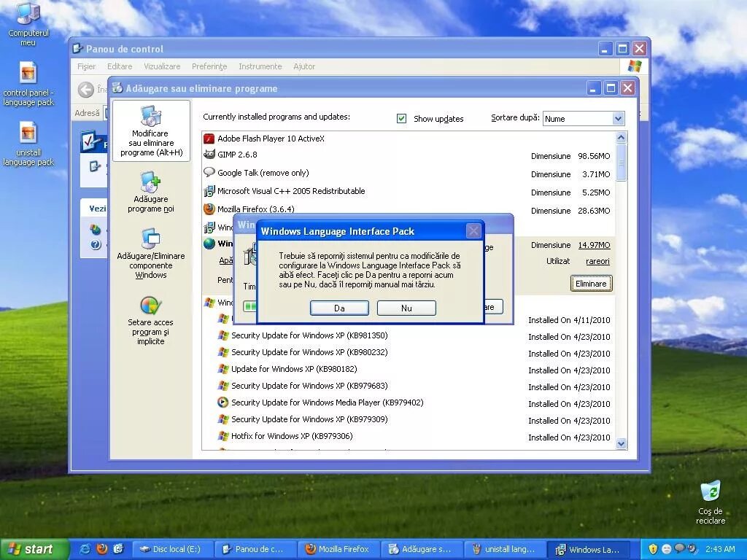Viewport: 747px width, 560px height.
Task: Open Computerul meu desktop icon
Action: pos(28,24)
